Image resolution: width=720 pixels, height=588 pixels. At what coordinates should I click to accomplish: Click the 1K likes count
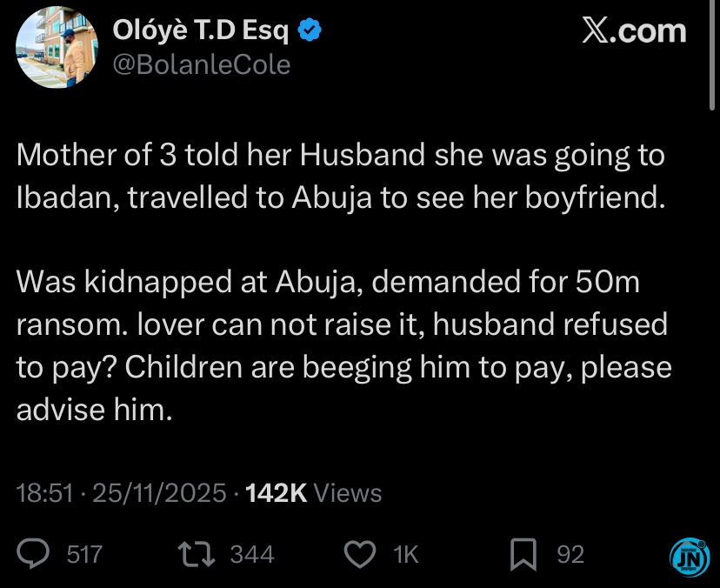pyautogui.click(x=406, y=554)
